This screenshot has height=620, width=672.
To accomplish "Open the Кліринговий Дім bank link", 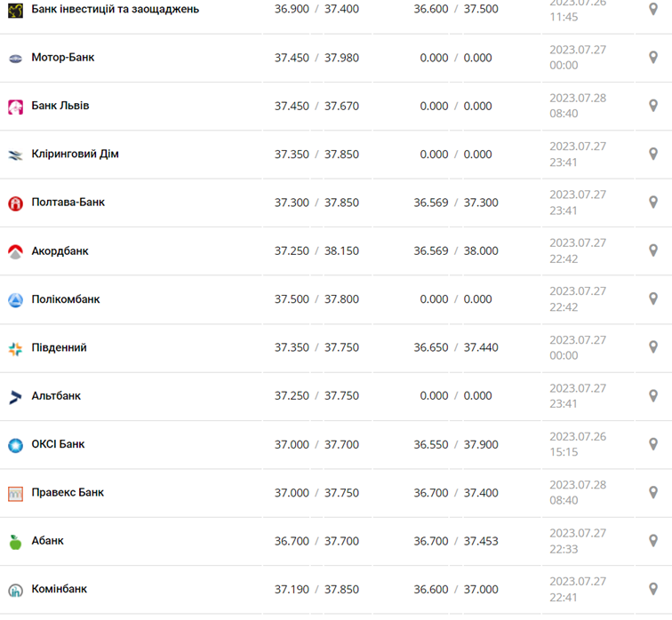I will click(75, 155).
